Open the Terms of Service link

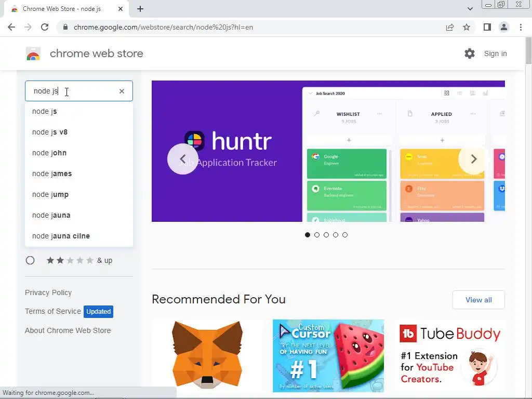pyautogui.click(x=53, y=311)
